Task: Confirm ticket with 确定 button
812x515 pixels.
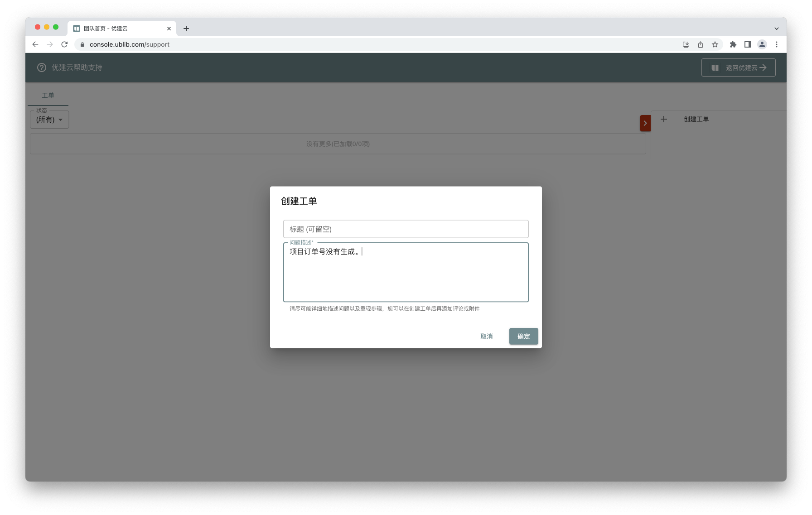Action: pos(523,336)
